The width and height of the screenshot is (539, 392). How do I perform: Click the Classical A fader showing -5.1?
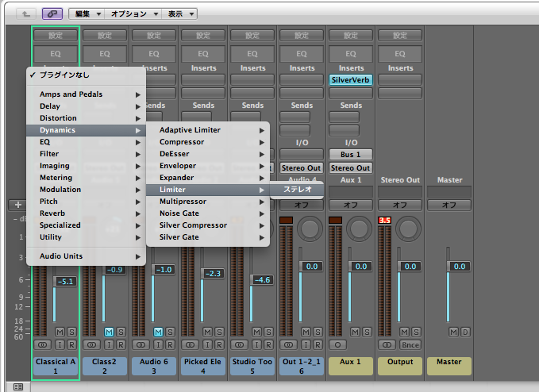pyautogui.click(x=65, y=282)
